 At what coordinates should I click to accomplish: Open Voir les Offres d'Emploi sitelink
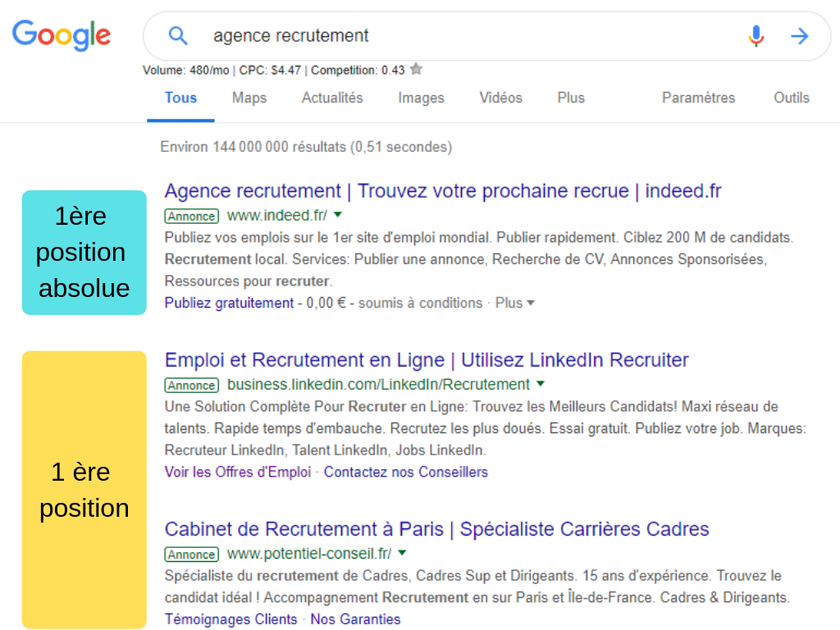pyautogui.click(x=238, y=472)
